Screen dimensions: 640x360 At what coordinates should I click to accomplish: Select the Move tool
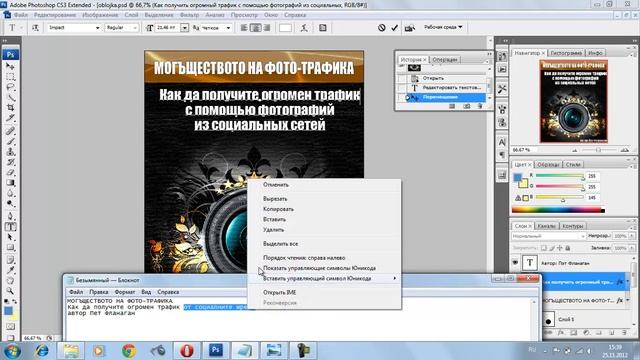[x=11, y=66]
